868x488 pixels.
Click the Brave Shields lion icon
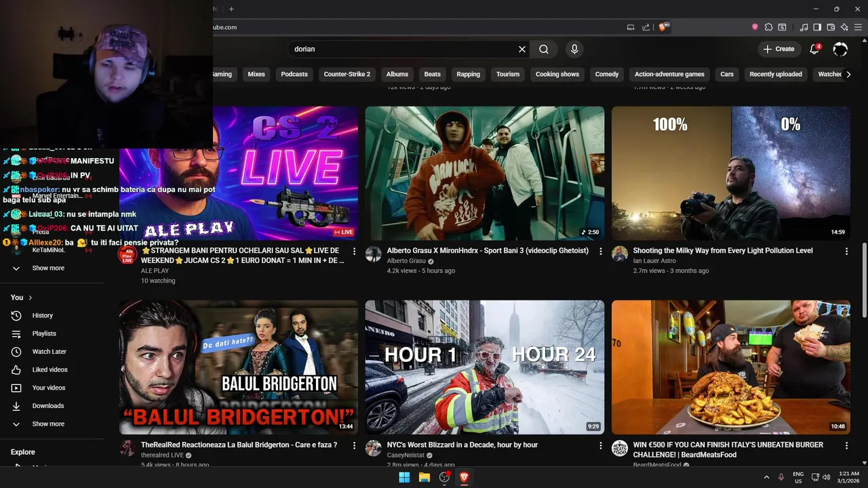click(664, 27)
